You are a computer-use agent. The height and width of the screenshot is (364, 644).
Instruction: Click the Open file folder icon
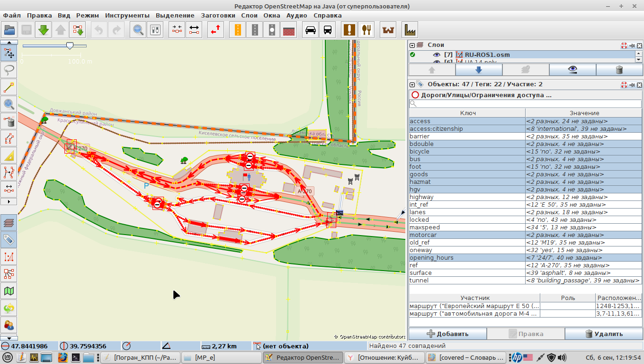click(9, 30)
